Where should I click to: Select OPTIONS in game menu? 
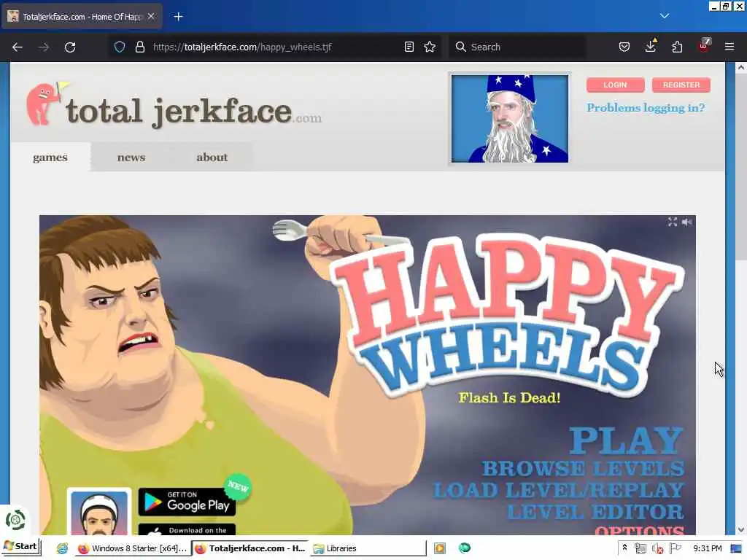[x=639, y=529]
